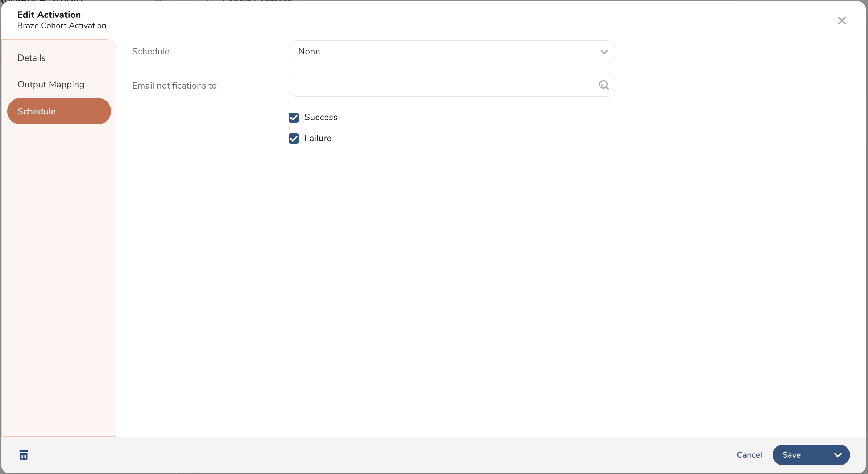Image resolution: width=868 pixels, height=474 pixels.
Task: Open the Output Mapping section
Action: pos(51,84)
